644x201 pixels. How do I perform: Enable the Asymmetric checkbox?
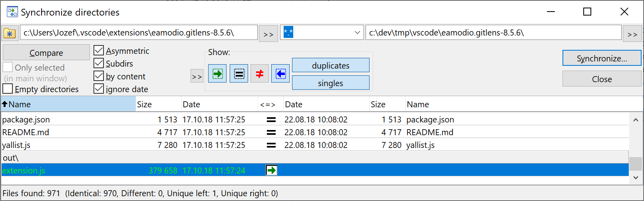click(99, 51)
